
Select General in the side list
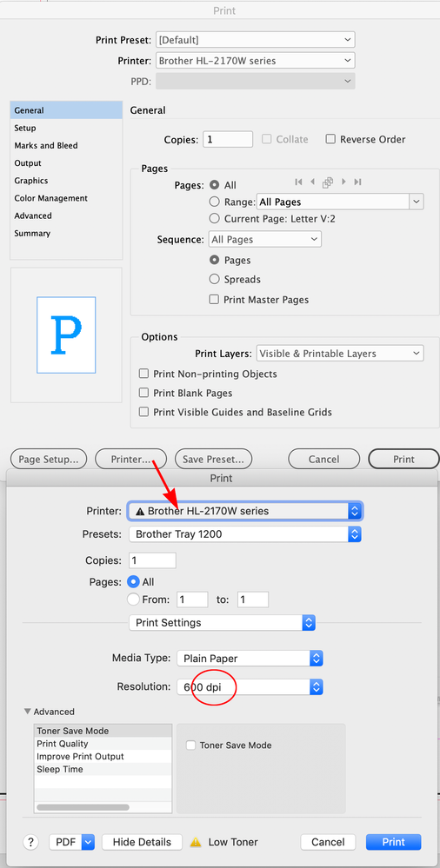tap(66, 110)
